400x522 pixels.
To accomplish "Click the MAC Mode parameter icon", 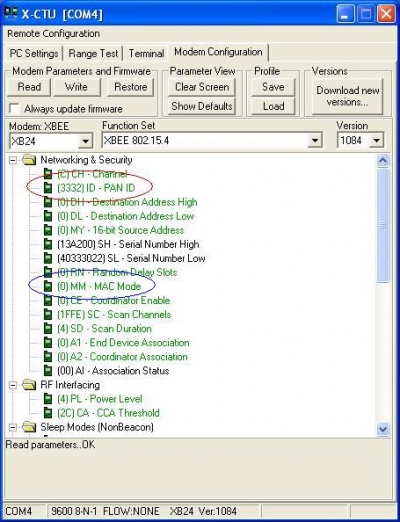I will click(48, 286).
